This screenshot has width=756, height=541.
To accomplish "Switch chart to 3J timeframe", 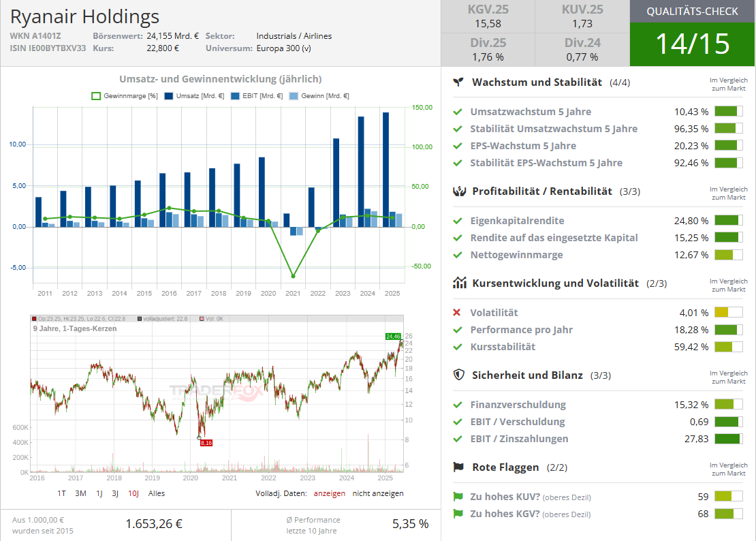I will coord(115,493).
